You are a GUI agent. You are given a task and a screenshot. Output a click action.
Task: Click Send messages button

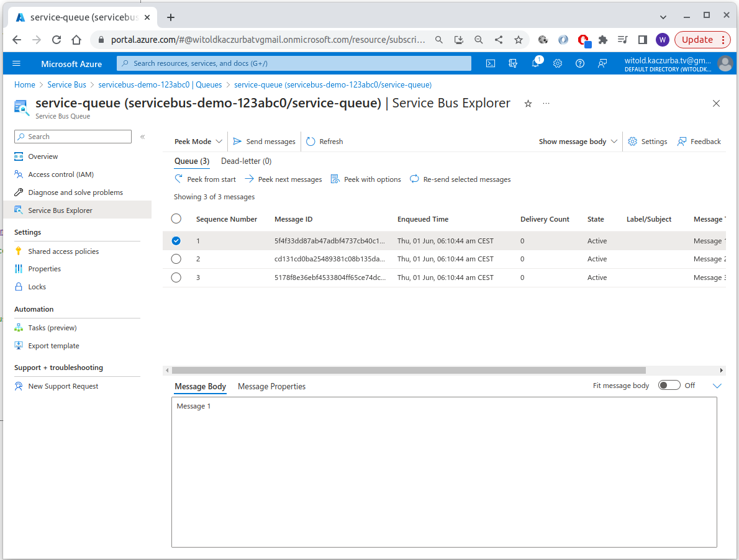click(x=265, y=142)
